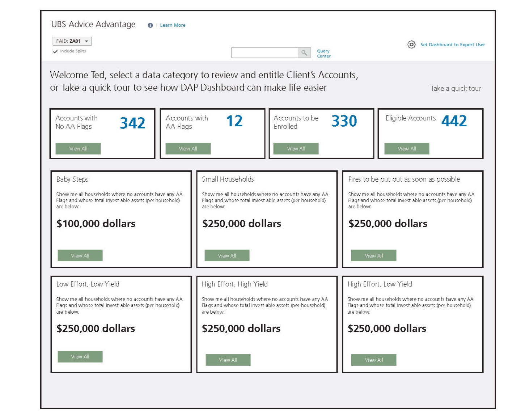Click the Accounts to be Enrolled 330 number
The width and height of the screenshot is (525, 420).
click(344, 121)
